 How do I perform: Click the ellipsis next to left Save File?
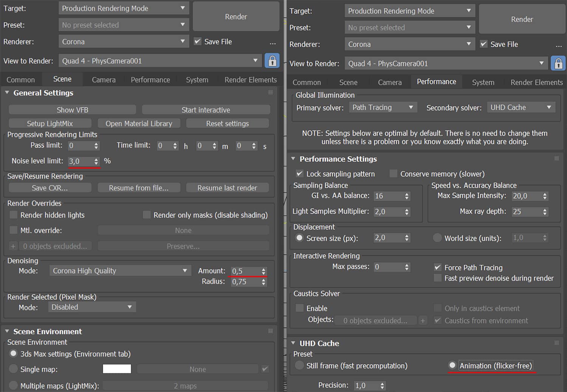pyautogui.click(x=273, y=43)
